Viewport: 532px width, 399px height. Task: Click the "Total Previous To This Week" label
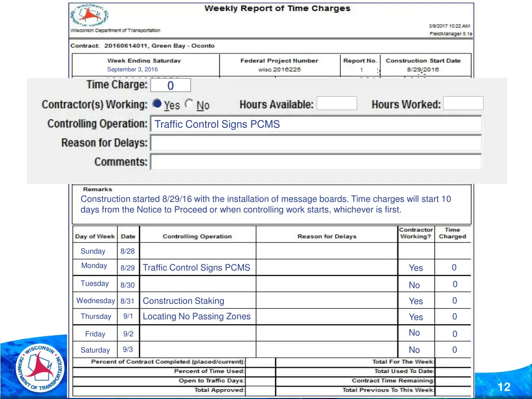[388, 390]
